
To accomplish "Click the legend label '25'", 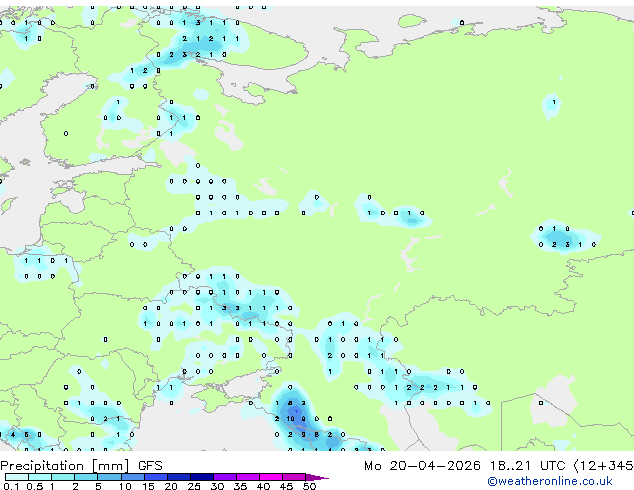I will [193, 486].
